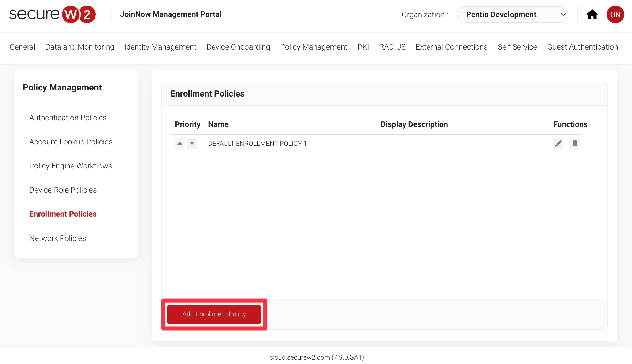This screenshot has width=632, height=364.
Task: Open the PKI menu
Action: point(363,47)
